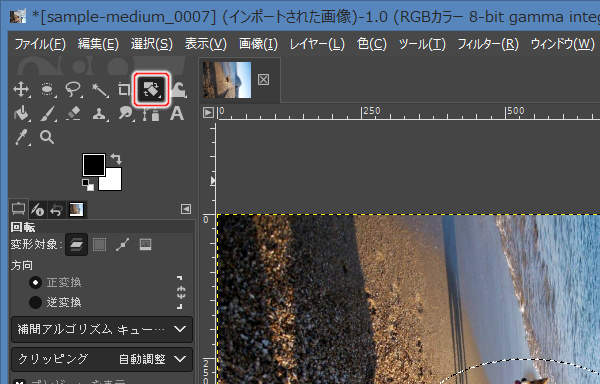The width and height of the screenshot is (600, 384).
Task: Open the 選択(S) menu
Action: point(152,45)
